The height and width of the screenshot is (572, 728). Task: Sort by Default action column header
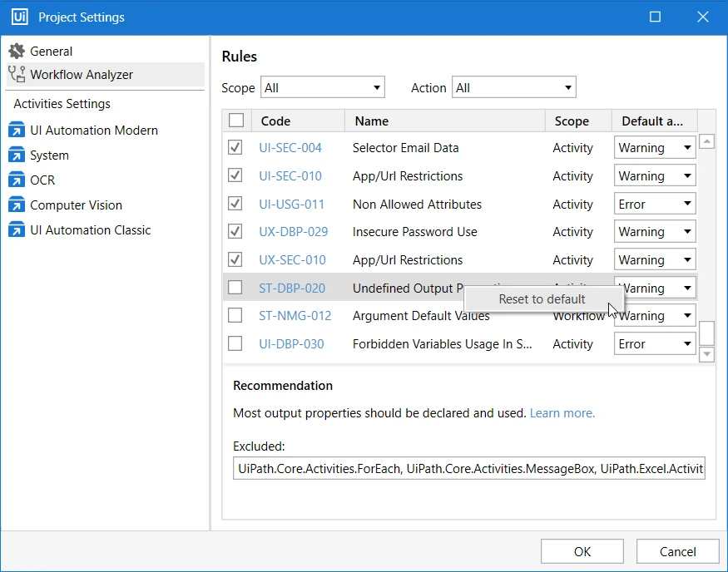click(655, 121)
